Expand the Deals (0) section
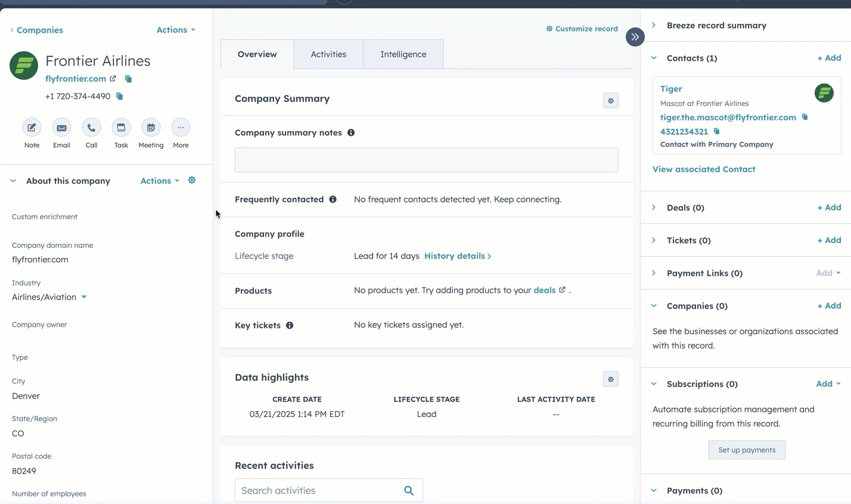 click(x=654, y=207)
